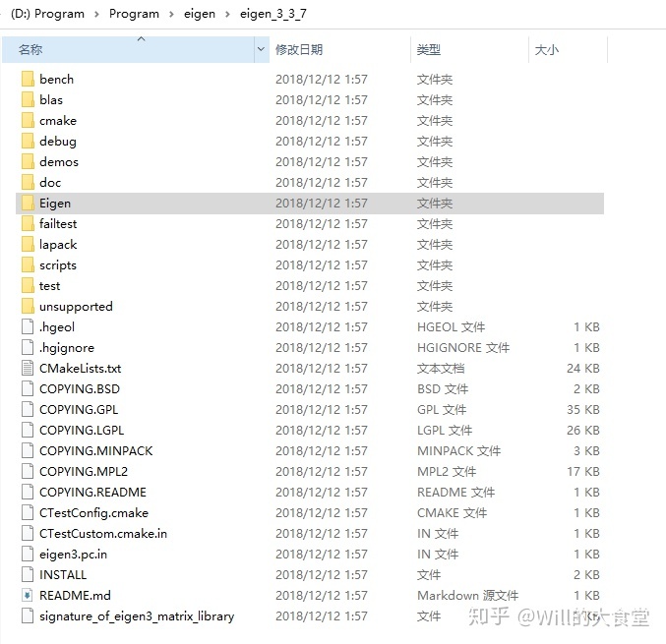Click the 35 KB size of COPYING.GPL
Viewport: 666px width, 644px height.
pyautogui.click(x=583, y=410)
